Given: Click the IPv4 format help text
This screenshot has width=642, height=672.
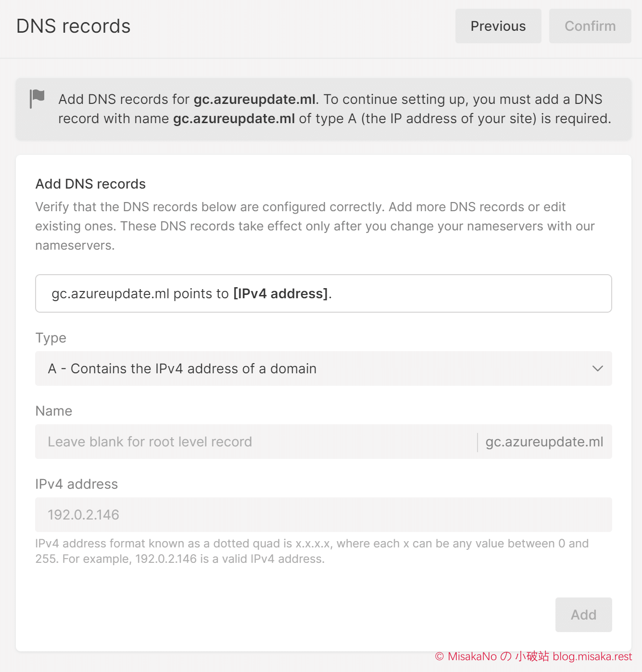Looking at the screenshot, I should pos(312,551).
